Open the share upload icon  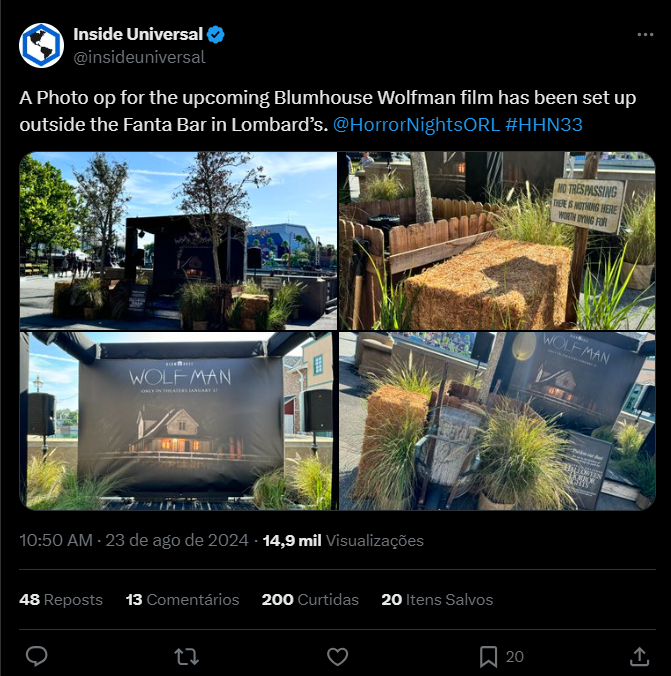640,656
